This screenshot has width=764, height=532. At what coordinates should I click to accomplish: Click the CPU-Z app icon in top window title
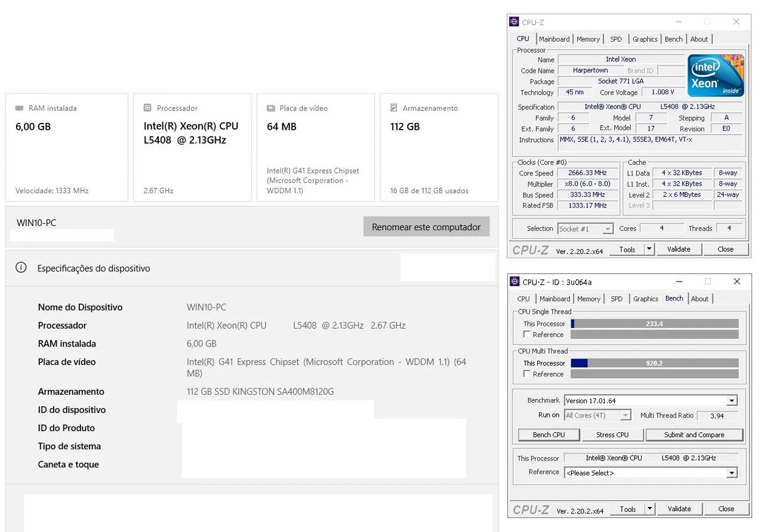pyautogui.click(x=515, y=22)
